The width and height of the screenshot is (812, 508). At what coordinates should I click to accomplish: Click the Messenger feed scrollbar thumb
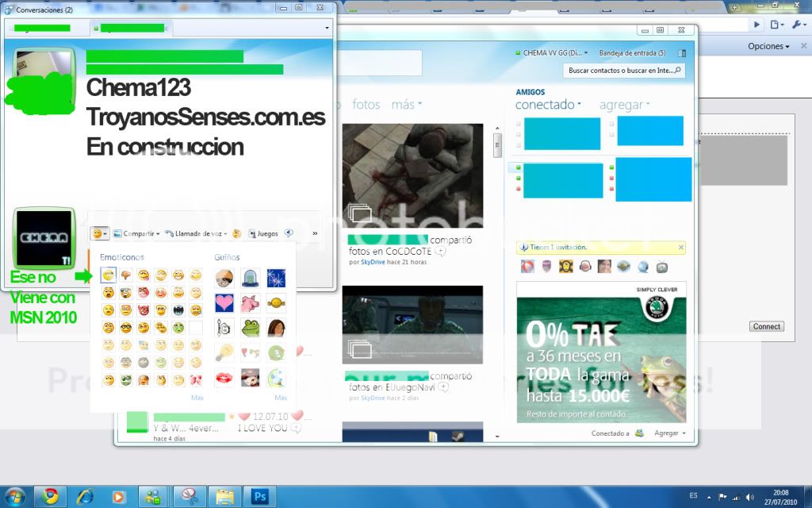click(x=497, y=145)
